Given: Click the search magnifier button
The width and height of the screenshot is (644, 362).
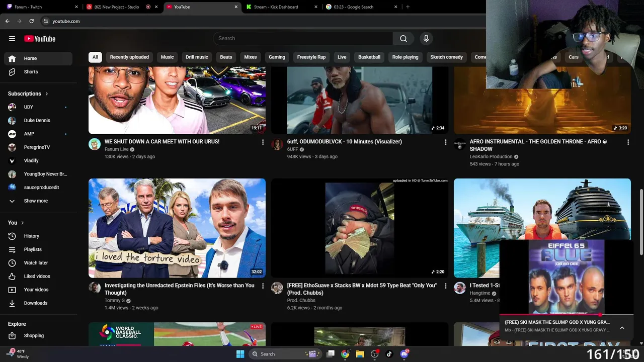Looking at the screenshot, I should click(x=404, y=39).
